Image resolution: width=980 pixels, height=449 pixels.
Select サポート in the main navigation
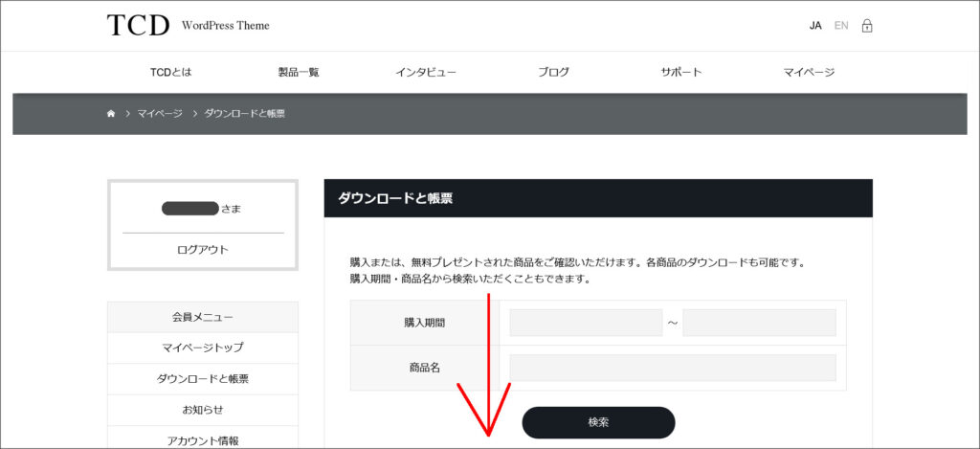pyautogui.click(x=680, y=72)
